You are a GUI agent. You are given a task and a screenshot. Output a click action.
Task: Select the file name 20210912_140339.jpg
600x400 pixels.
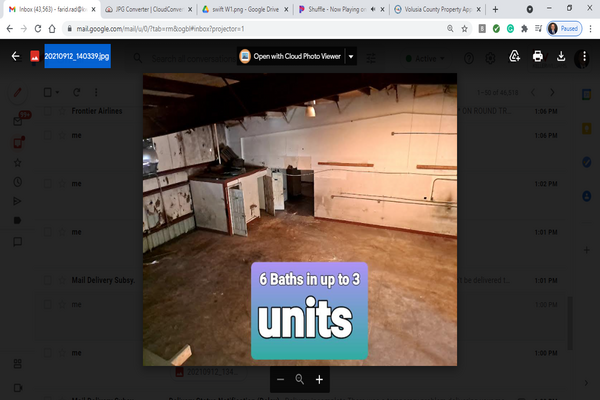point(77,57)
